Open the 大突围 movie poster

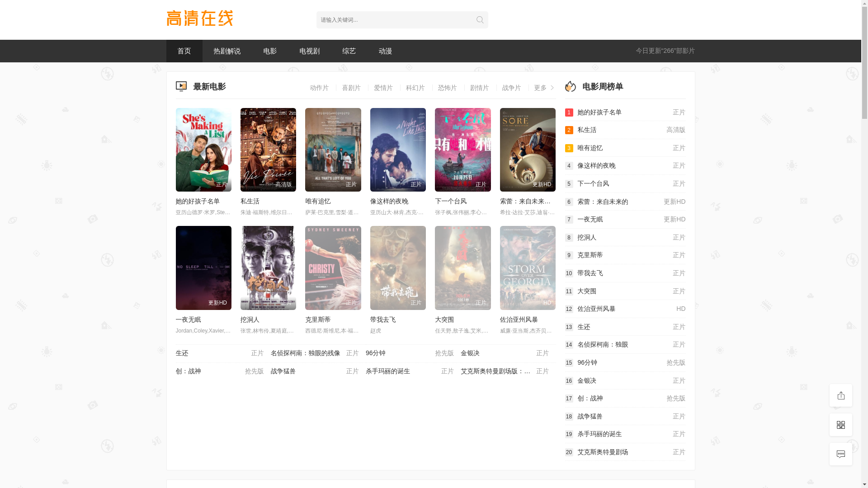[x=463, y=268]
